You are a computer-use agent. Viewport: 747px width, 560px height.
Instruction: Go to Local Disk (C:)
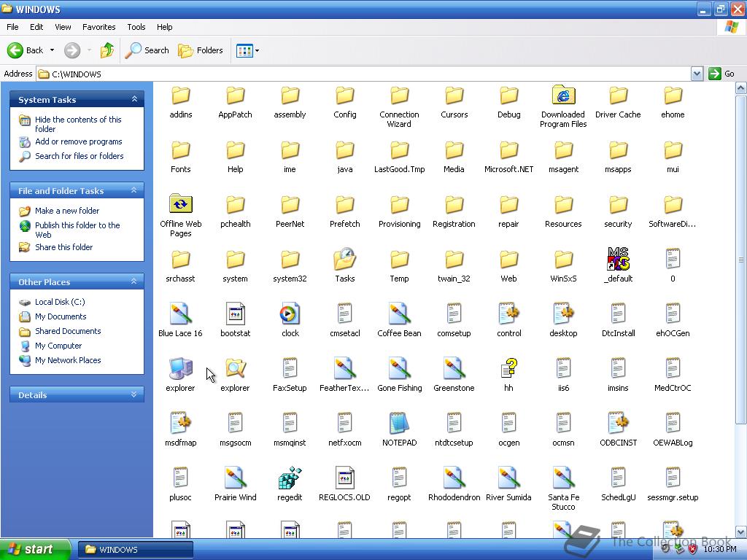(x=60, y=302)
